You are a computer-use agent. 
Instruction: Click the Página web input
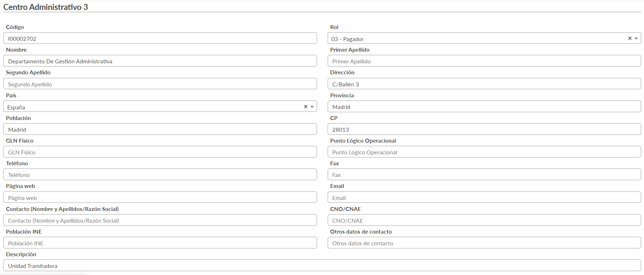(160, 198)
